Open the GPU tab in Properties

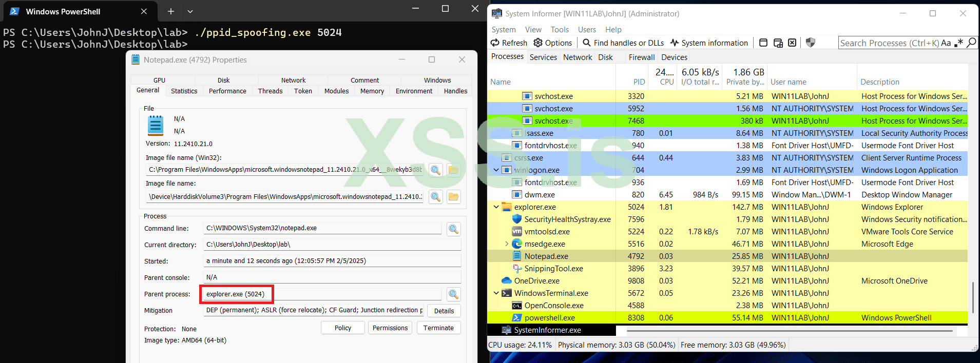[x=159, y=80]
